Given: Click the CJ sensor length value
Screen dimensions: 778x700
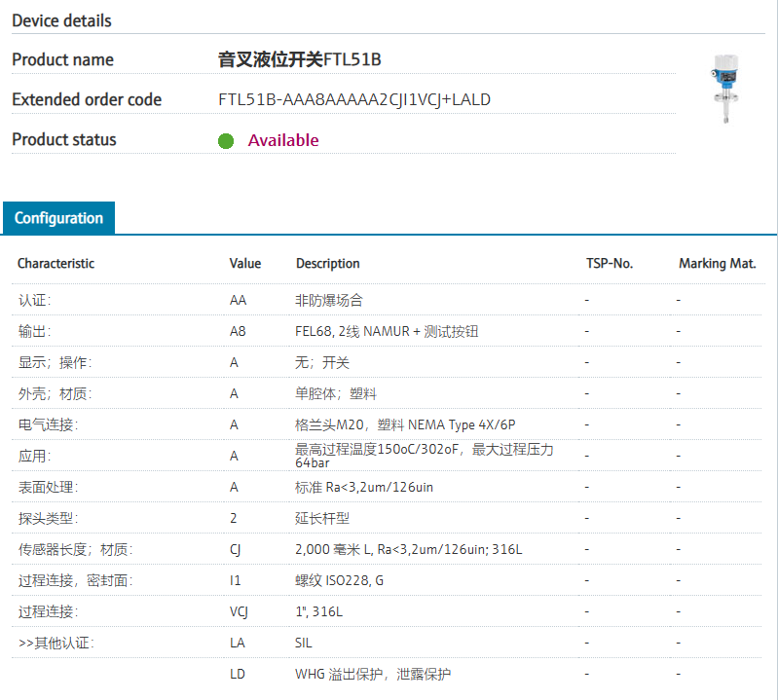Looking at the screenshot, I should click(236, 549).
